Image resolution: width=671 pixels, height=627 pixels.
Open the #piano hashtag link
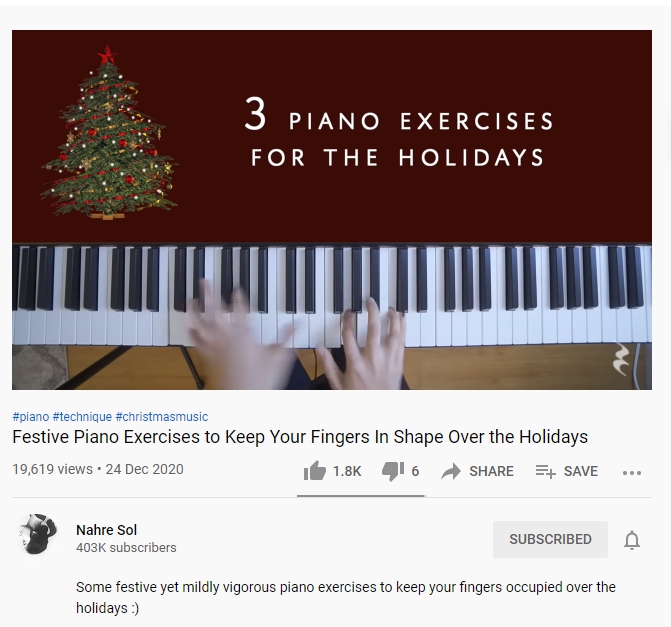click(31, 416)
